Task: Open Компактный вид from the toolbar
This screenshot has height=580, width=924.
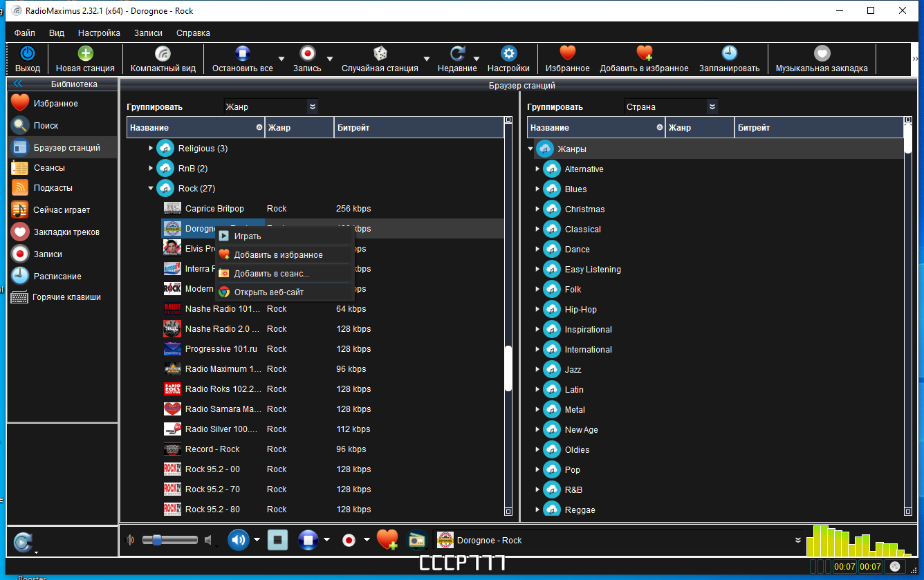Action: (163, 54)
